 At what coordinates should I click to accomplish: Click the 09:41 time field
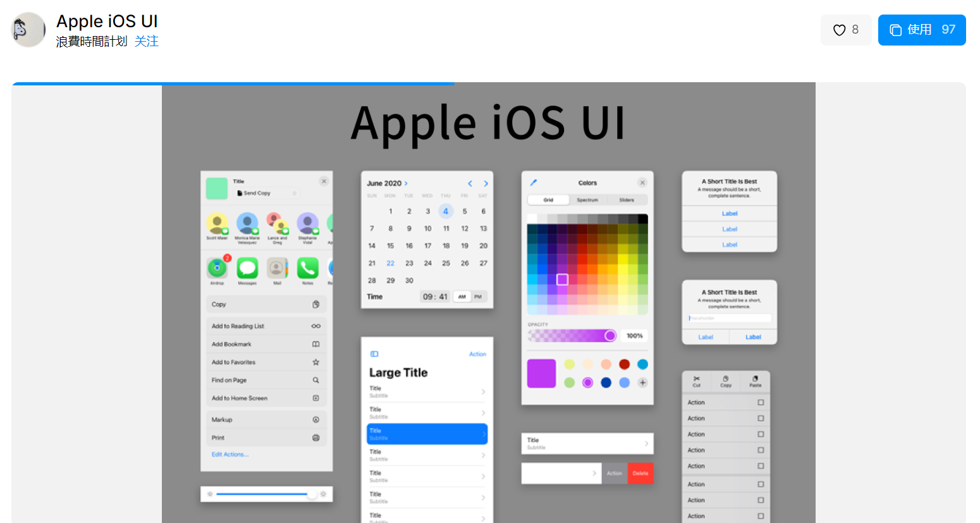click(x=435, y=297)
